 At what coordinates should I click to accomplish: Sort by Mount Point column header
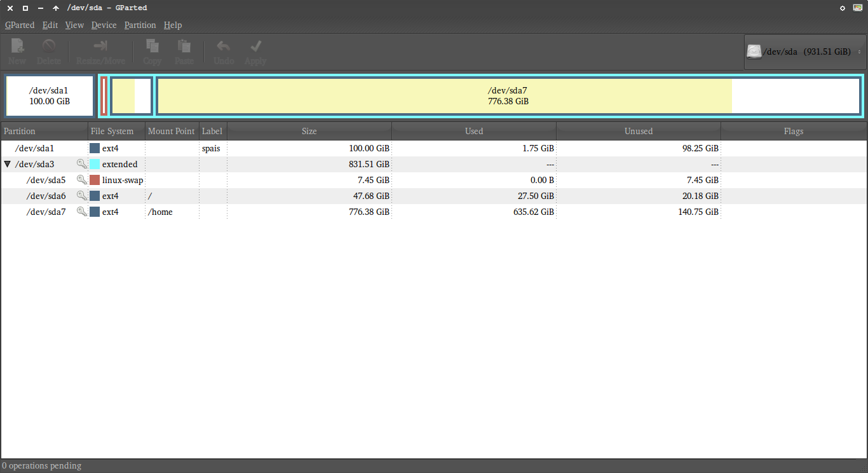coord(172,131)
